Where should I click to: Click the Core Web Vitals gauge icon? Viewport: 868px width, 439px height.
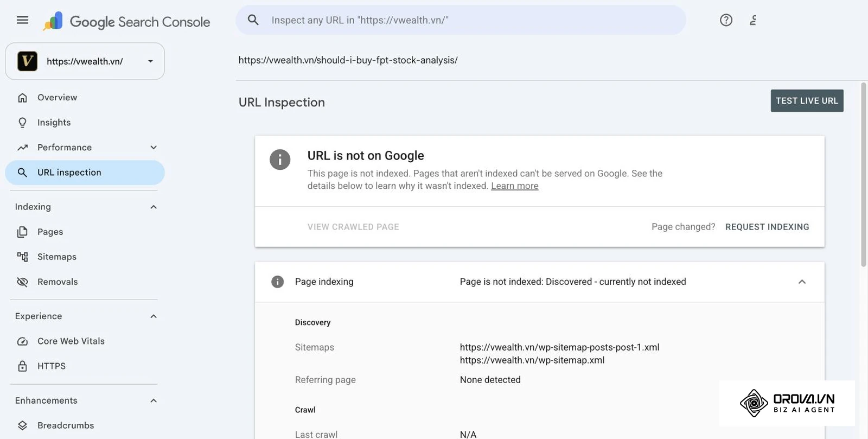pyautogui.click(x=22, y=341)
